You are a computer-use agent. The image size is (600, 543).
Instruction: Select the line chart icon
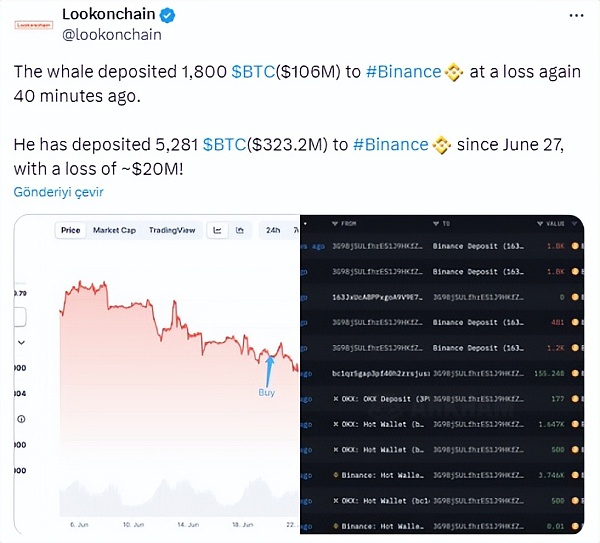[218, 230]
